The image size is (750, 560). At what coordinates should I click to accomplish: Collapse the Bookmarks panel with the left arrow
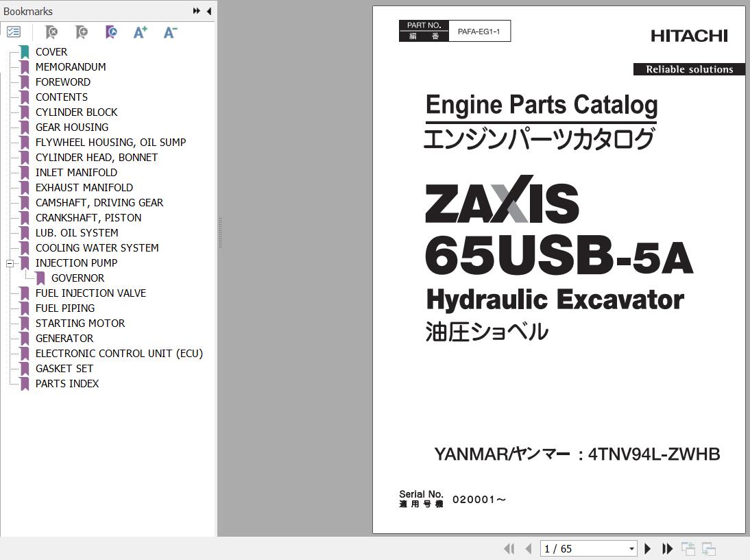click(x=209, y=11)
